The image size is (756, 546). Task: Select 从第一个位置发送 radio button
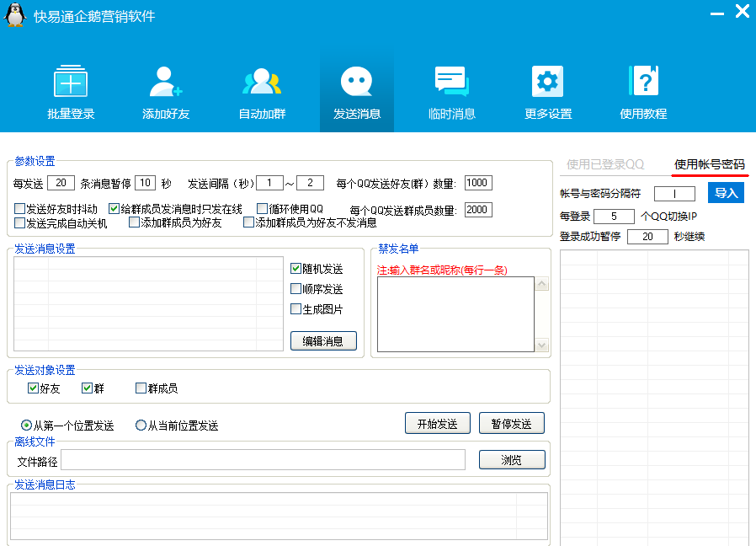26,426
